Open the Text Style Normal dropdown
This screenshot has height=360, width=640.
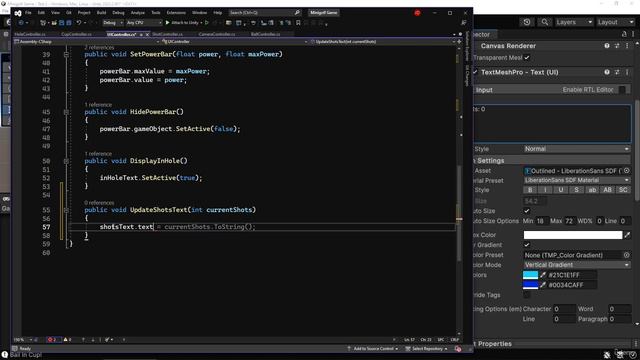pyautogui.click(x=576, y=149)
